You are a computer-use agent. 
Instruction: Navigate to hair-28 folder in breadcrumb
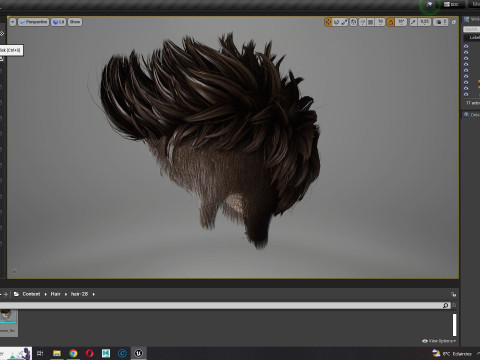tap(79, 294)
